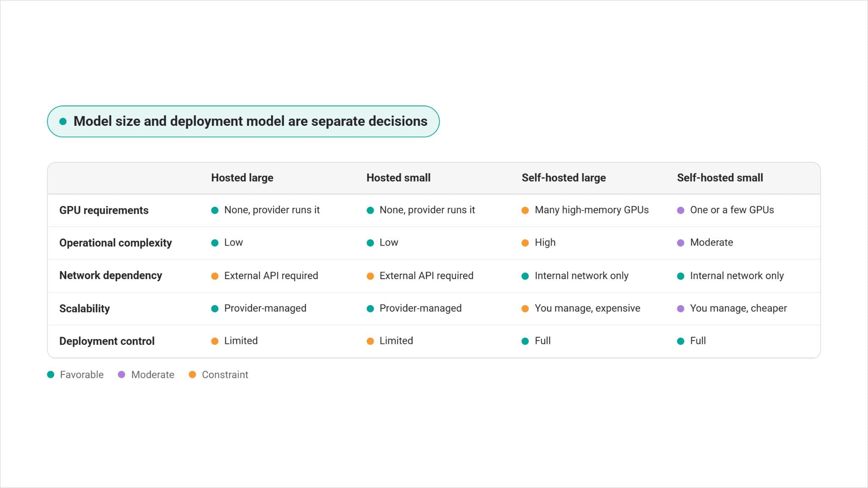The height and width of the screenshot is (488, 868).
Task: Click the teal Favorable legend dot
Action: [x=51, y=374]
